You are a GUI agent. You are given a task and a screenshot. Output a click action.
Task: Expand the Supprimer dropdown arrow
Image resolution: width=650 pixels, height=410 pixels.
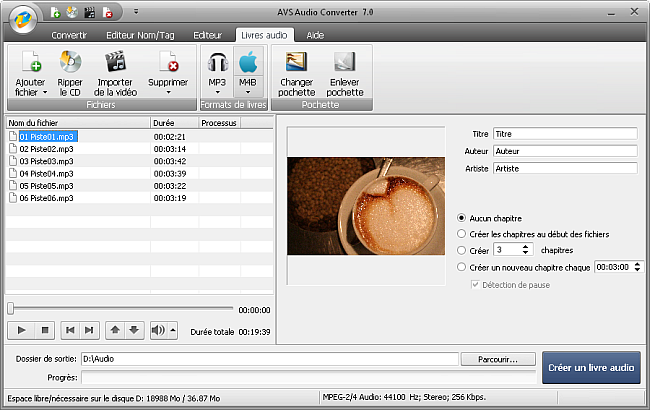point(168,92)
